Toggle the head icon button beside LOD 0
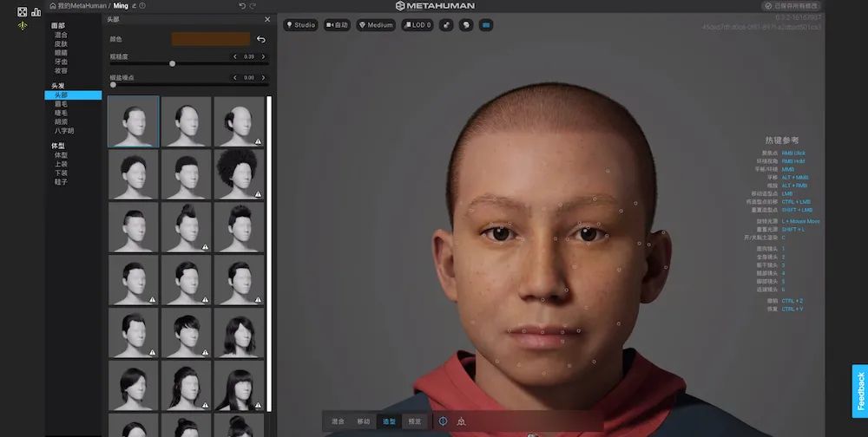 [466, 25]
